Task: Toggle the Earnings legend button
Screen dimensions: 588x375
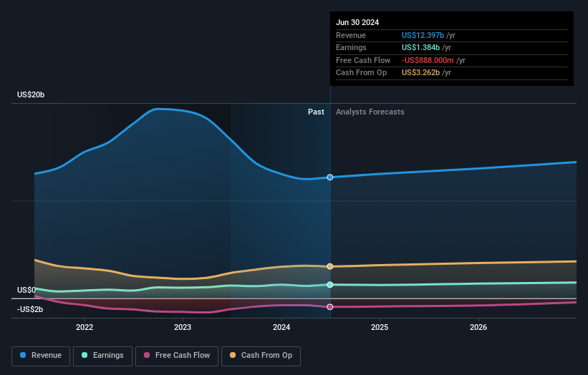Action: (102, 356)
